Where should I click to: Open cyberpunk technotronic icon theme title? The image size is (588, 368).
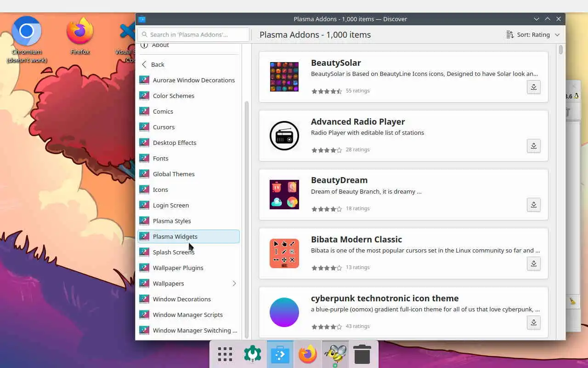[x=385, y=299]
